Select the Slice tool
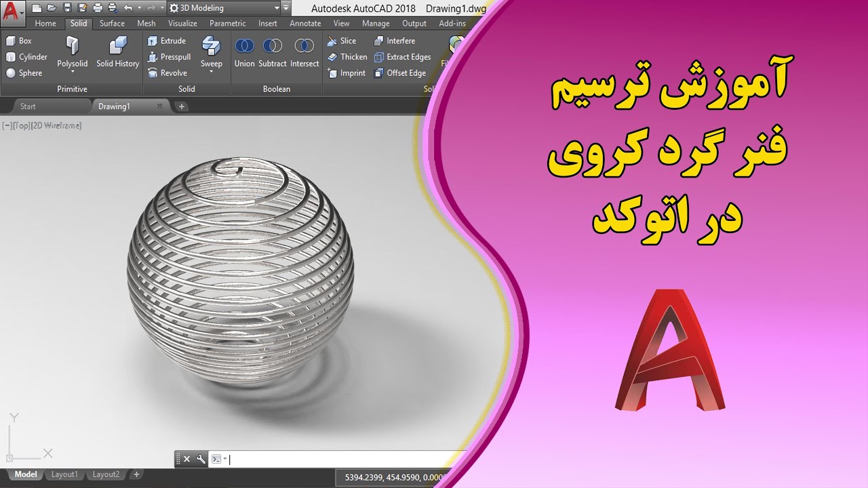This screenshot has width=868, height=488. 342,41
